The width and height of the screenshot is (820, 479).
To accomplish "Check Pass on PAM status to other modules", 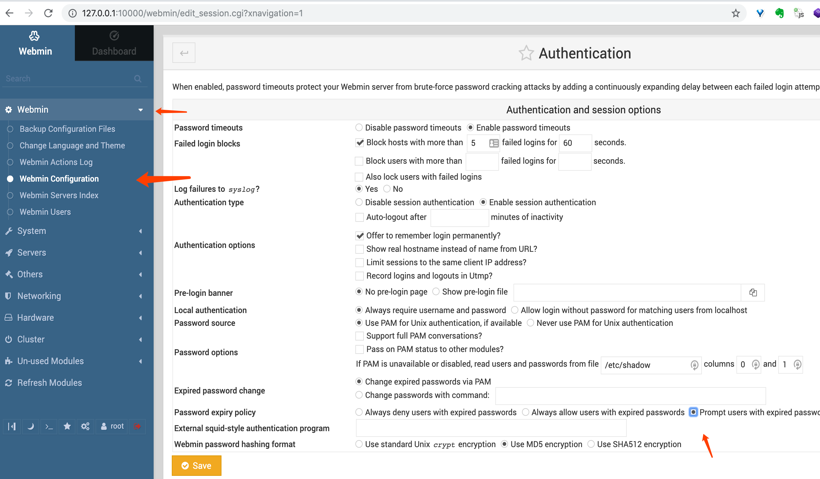I will (359, 349).
